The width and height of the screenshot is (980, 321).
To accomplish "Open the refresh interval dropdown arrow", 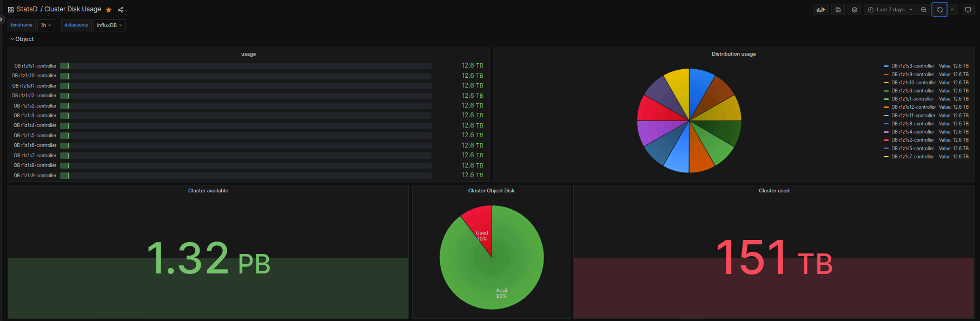I will [952, 10].
